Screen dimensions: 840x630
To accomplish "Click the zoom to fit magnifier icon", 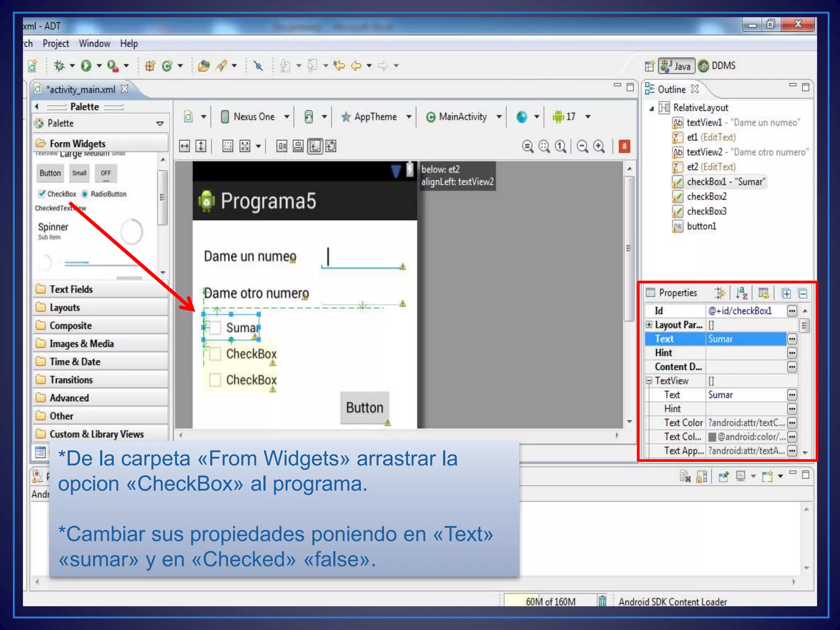I will [544, 146].
